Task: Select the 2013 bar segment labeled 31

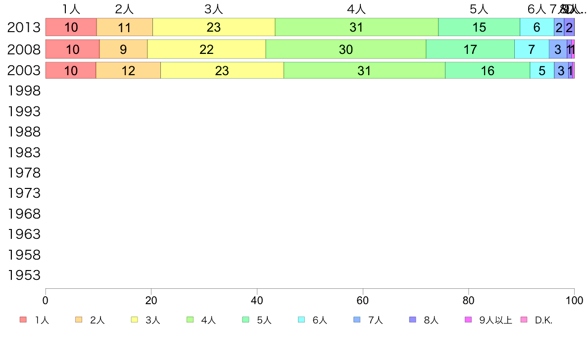Action: pos(357,27)
